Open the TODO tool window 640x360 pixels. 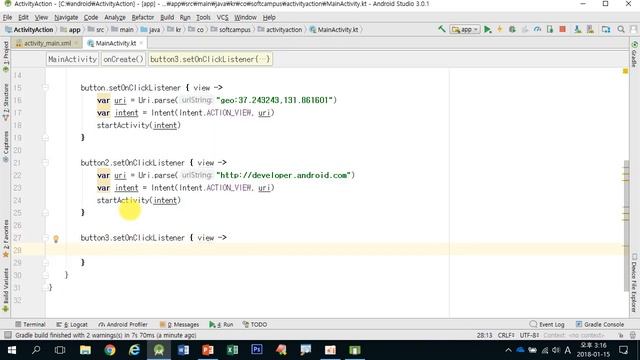255,324
